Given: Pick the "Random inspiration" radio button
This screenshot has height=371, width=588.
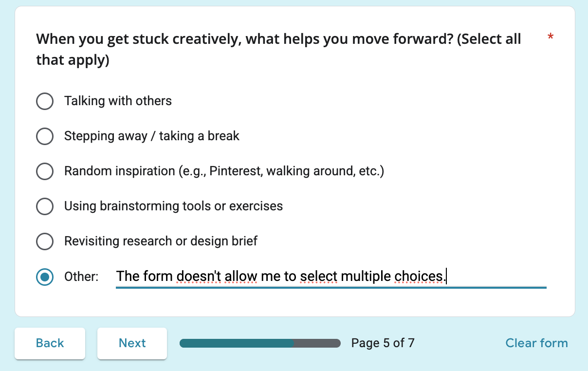Looking at the screenshot, I should point(45,171).
